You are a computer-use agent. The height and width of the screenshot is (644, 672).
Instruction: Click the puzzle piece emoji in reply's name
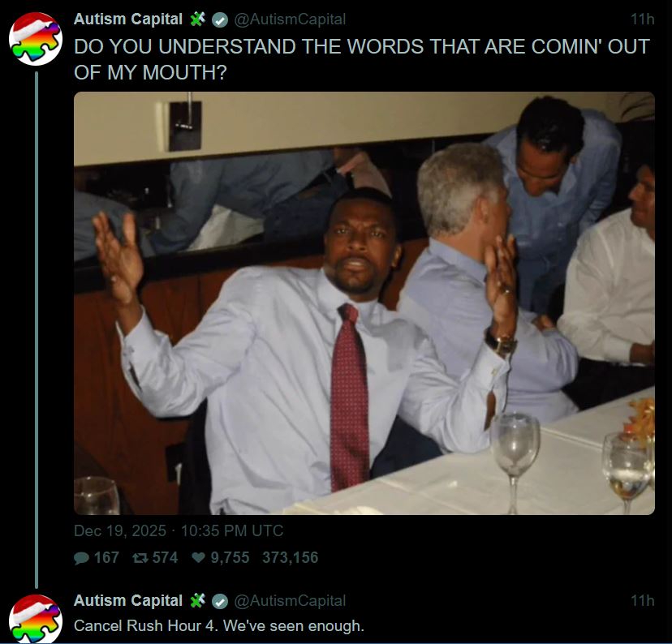[x=197, y=600]
